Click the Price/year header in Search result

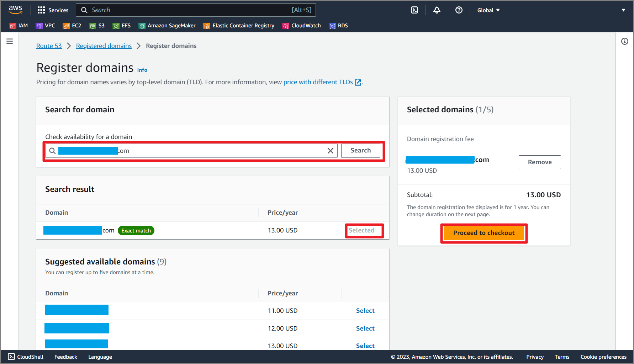[283, 213]
